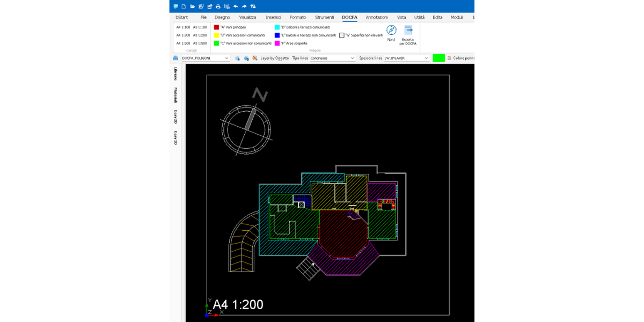The image size is (644, 322).
Task: Switch to the Inserisci tab
Action: click(273, 17)
